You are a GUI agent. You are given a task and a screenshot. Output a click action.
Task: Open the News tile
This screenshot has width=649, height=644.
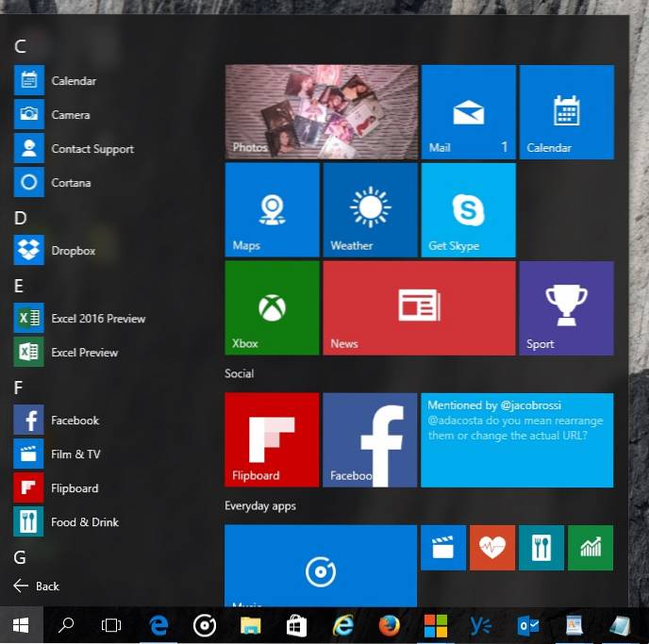[x=419, y=307]
